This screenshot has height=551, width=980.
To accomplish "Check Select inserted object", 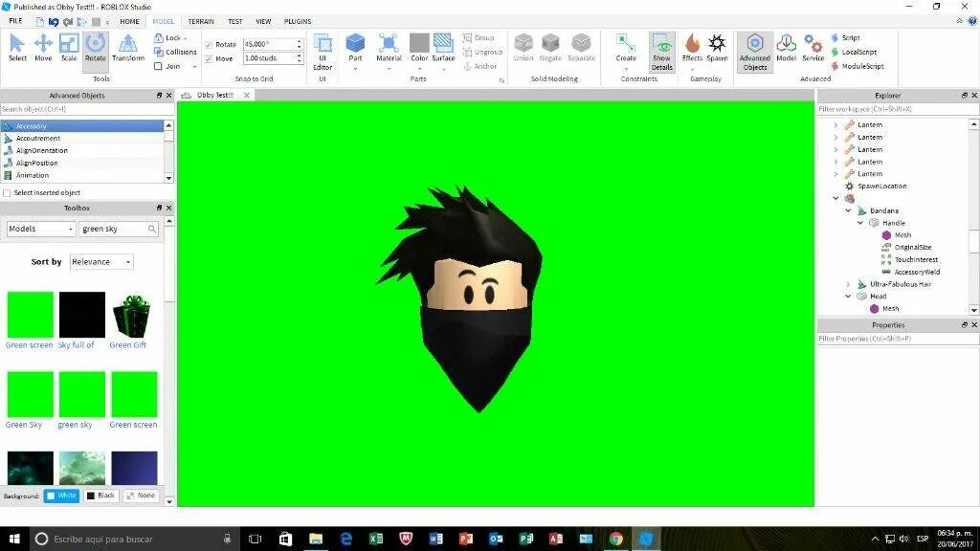I will [x=8, y=193].
